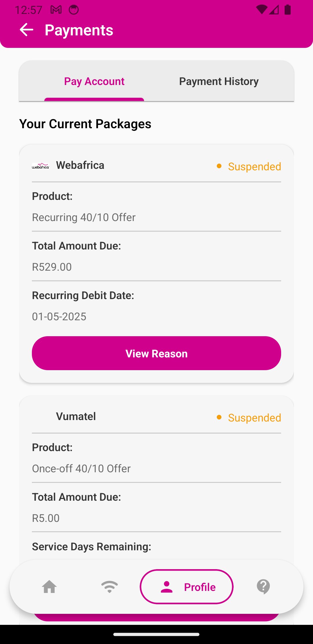The image size is (313, 644).
Task: Open the help question mark icon
Action: pos(263,587)
